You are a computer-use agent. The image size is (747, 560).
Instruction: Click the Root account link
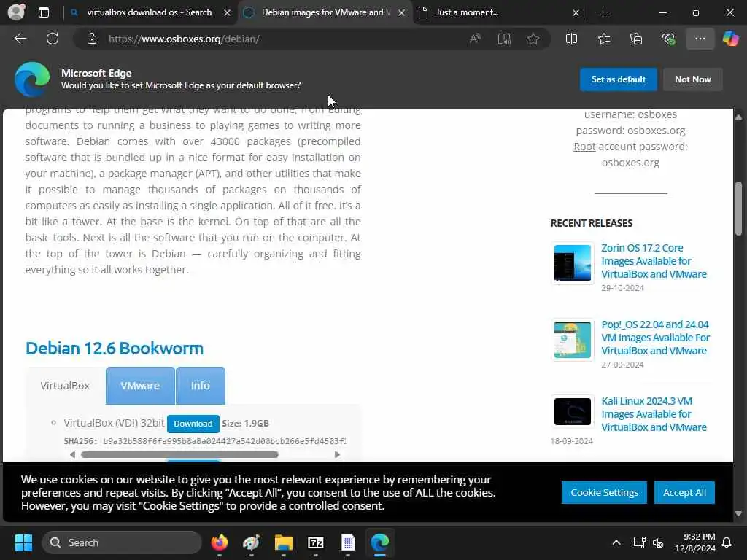tap(584, 147)
